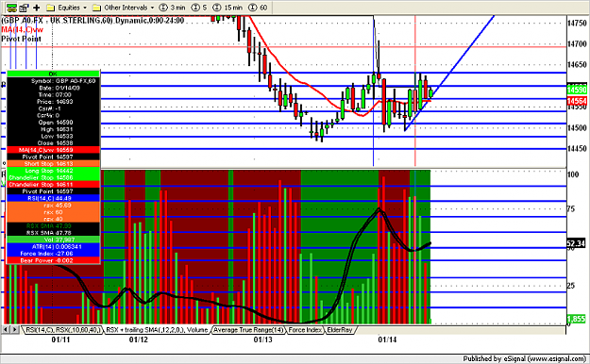This screenshot has width=590, height=364.
Task: Click the green OK button in the data window
Action: [x=53, y=74]
